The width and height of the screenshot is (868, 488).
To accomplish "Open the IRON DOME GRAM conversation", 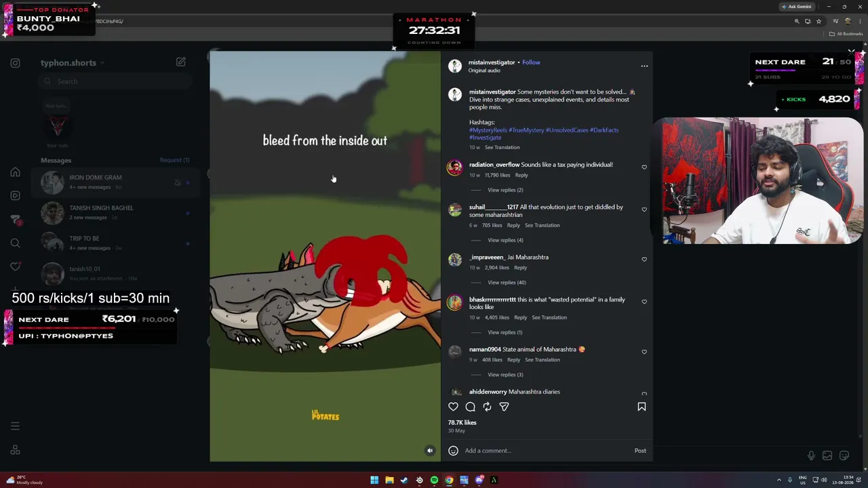I will click(x=115, y=182).
